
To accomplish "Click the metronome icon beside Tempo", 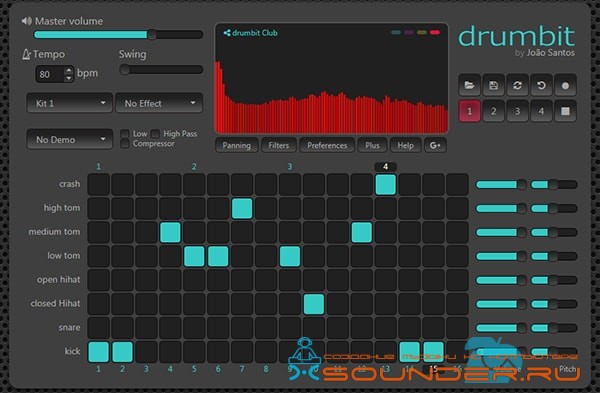I will [26, 54].
